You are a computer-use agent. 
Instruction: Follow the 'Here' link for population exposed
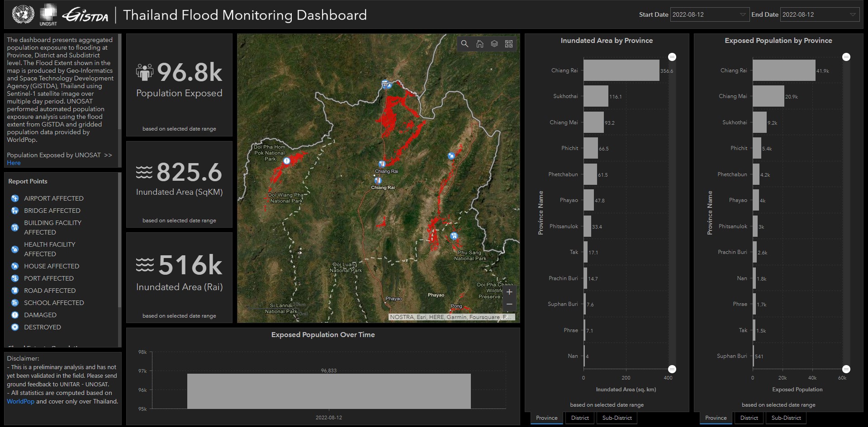click(x=14, y=163)
